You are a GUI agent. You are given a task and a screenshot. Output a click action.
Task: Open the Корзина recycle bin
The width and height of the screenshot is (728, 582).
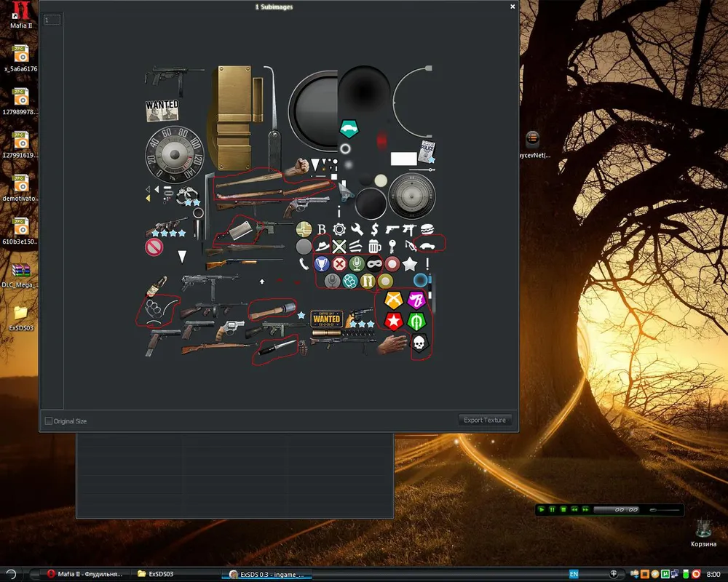(703, 528)
